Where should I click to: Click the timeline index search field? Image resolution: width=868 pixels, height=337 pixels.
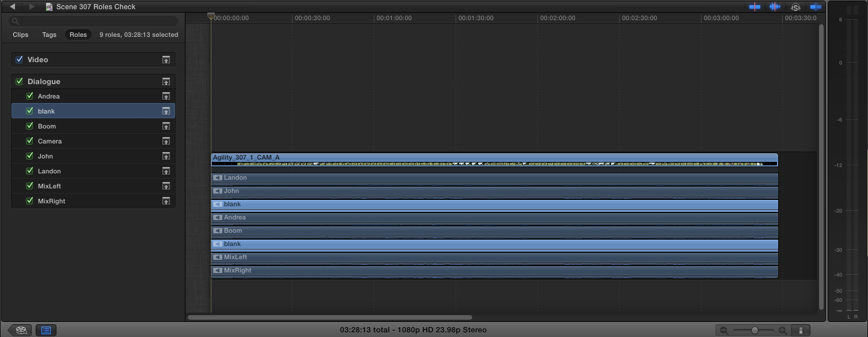[93, 21]
